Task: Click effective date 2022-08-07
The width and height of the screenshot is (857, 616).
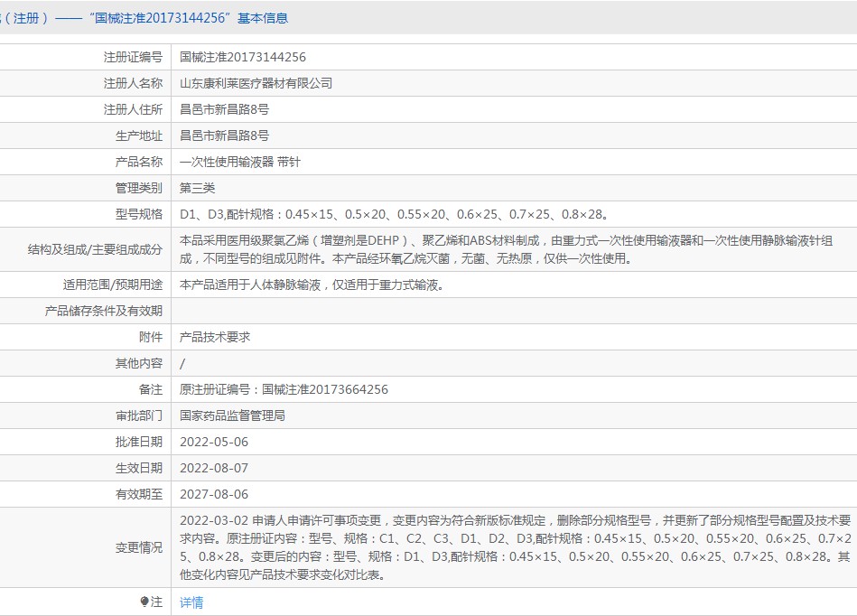Action: [214, 469]
